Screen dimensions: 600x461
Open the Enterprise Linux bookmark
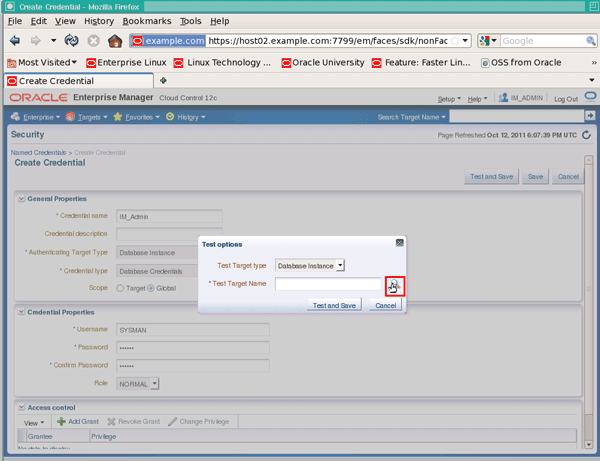[x=127, y=62]
